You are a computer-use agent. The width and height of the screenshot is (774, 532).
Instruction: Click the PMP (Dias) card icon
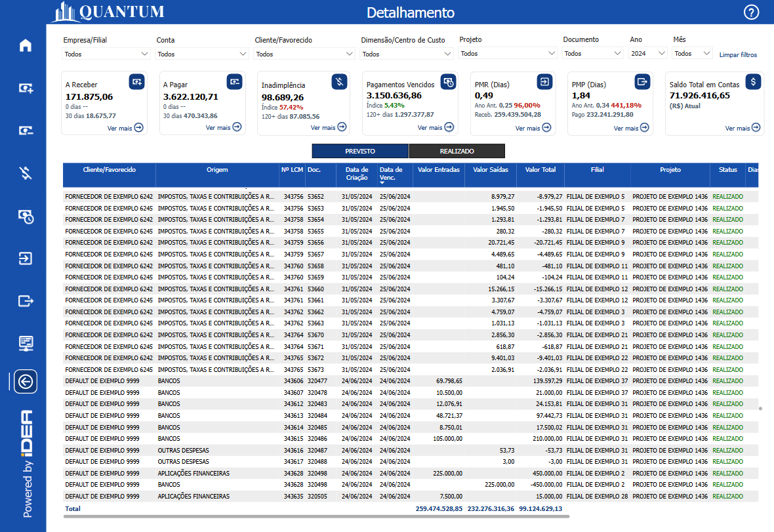pyautogui.click(x=642, y=81)
